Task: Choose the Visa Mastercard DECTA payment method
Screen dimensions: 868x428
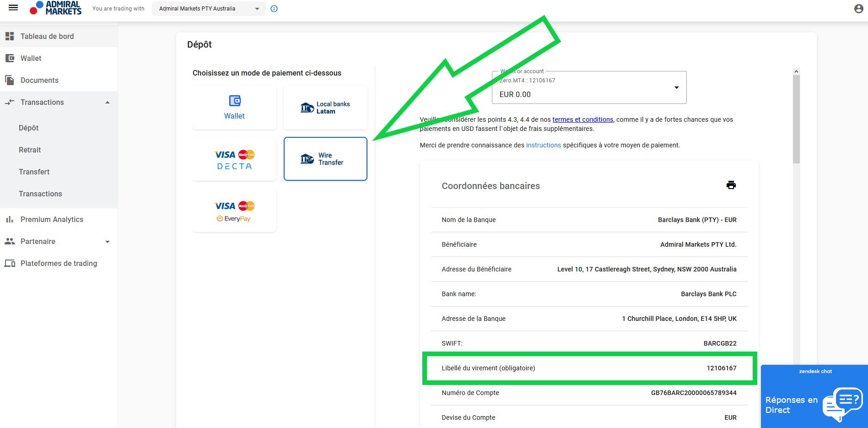Action: click(235, 159)
